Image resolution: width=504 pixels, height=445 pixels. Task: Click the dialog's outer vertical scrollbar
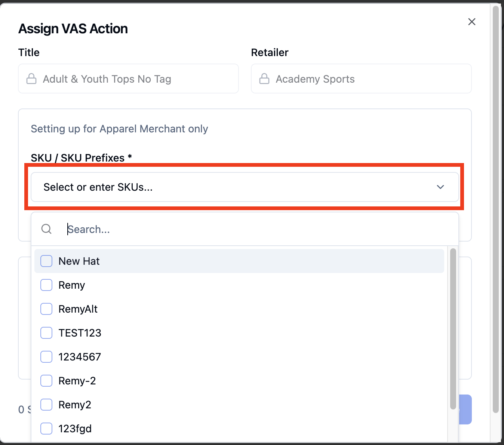point(496,209)
